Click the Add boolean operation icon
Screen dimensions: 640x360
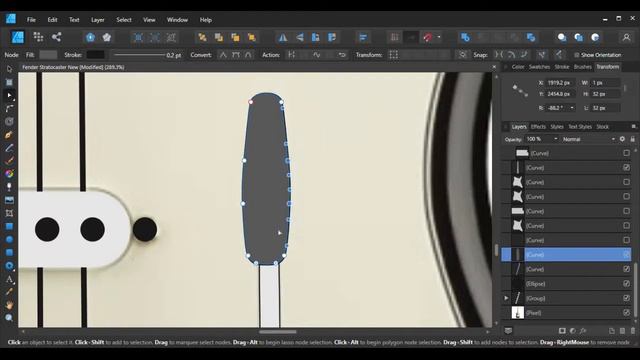point(465,38)
